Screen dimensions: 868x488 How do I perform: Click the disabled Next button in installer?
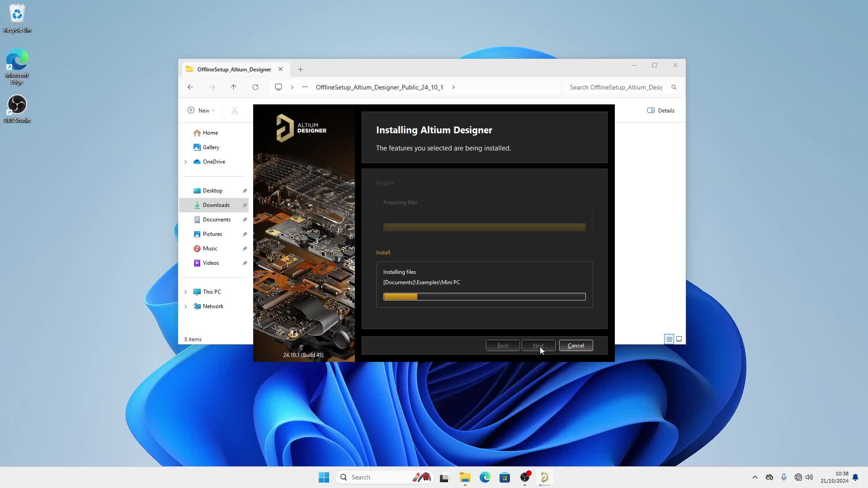[x=538, y=346]
